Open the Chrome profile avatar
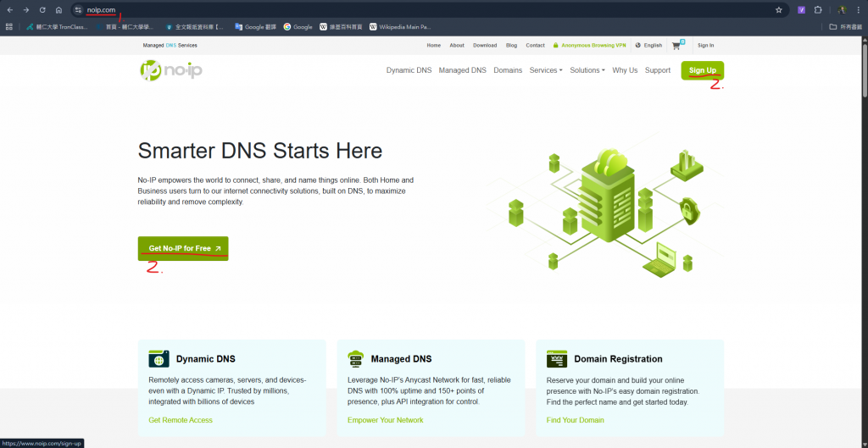Screen dimensions: 868x448 coord(842,10)
